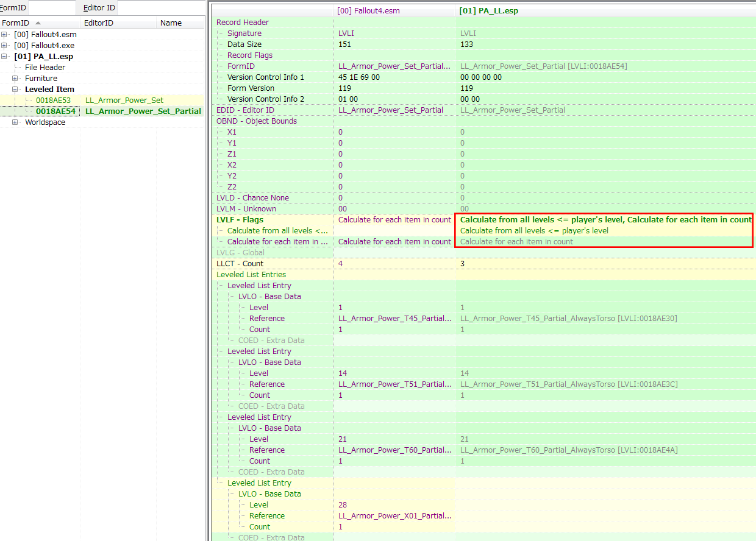756x541 pixels.
Task: Click LL_Armor_Power_T51_Partial_AlwaysTorso reference in PA_LL.esp
Action: pos(569,384)
